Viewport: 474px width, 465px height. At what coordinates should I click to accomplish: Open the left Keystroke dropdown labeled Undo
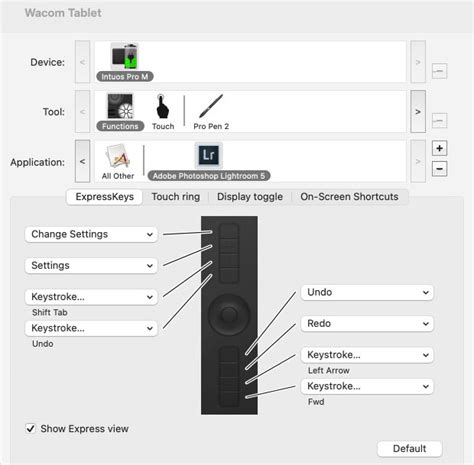coord(91,328)
